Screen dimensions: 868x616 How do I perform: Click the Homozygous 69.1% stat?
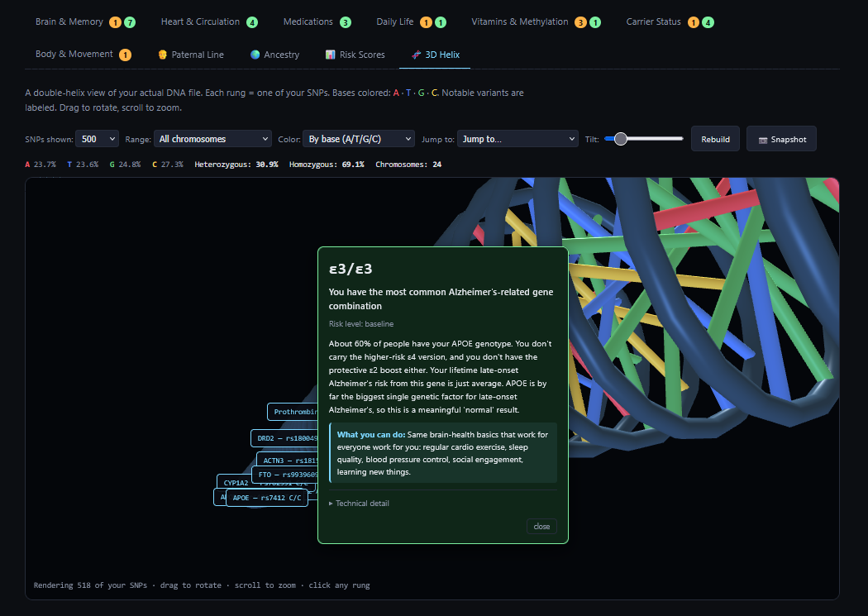pyautogui.click(x=327, y=165)
